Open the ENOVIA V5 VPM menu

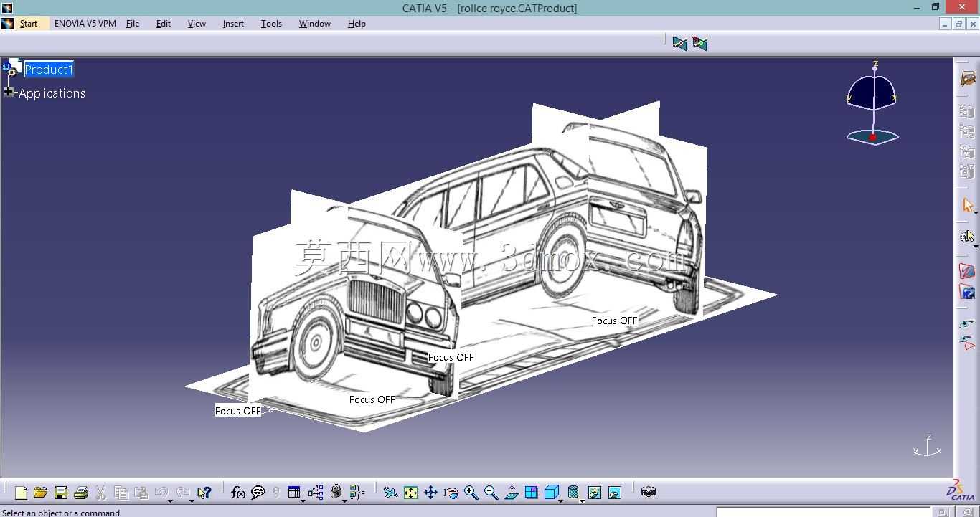coord(85,24)
